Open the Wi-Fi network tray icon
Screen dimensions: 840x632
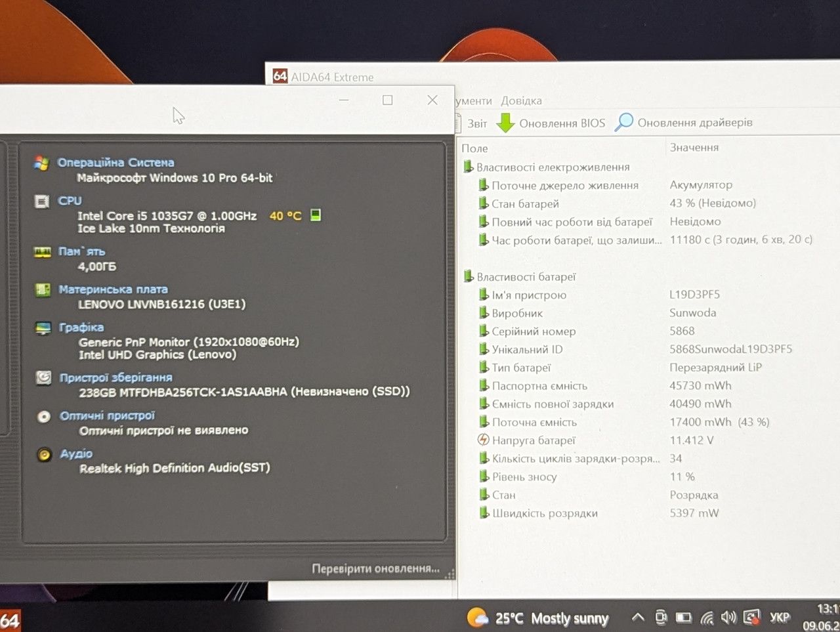tap(707, 618)
